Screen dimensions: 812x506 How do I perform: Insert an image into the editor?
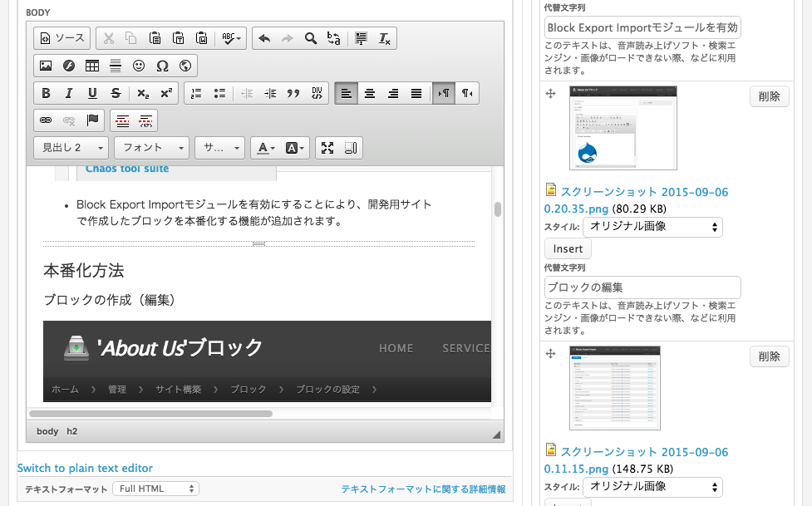click(x=45, y=66)
